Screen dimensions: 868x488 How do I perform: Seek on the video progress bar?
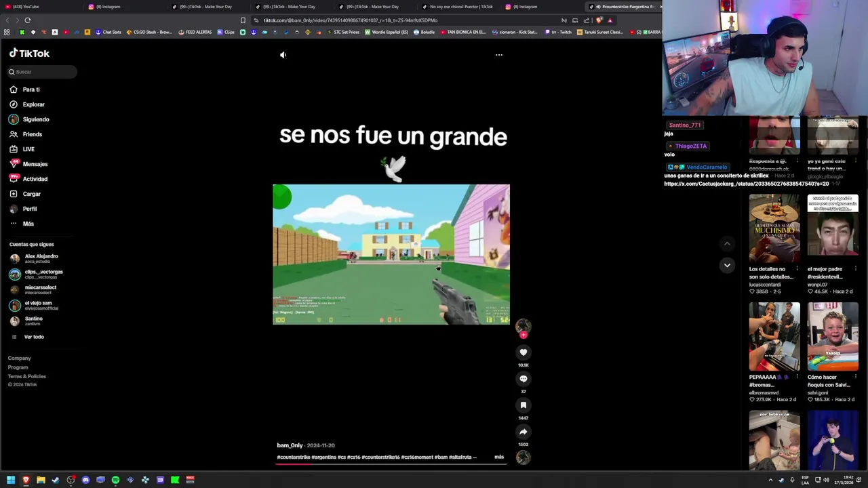click(391, 464)
